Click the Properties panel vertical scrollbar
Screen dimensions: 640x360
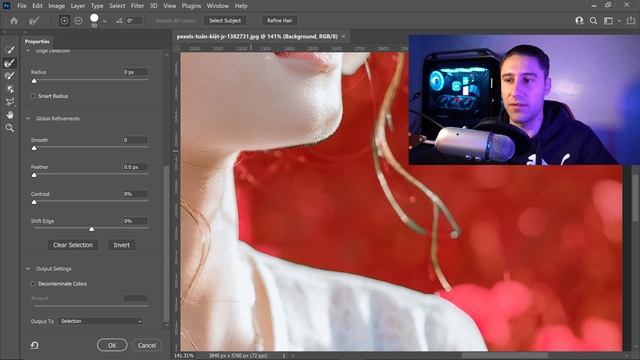166,244
